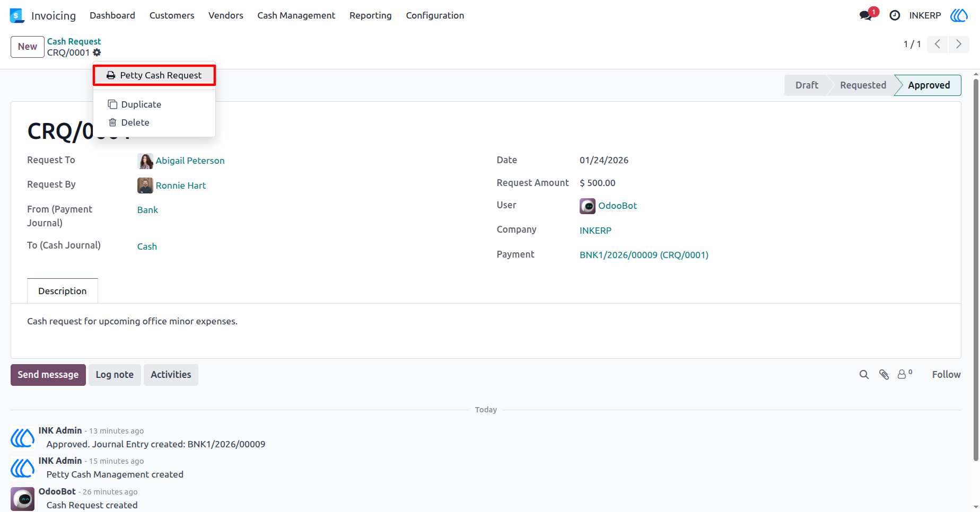Open the Bank payment journal link

147,210
